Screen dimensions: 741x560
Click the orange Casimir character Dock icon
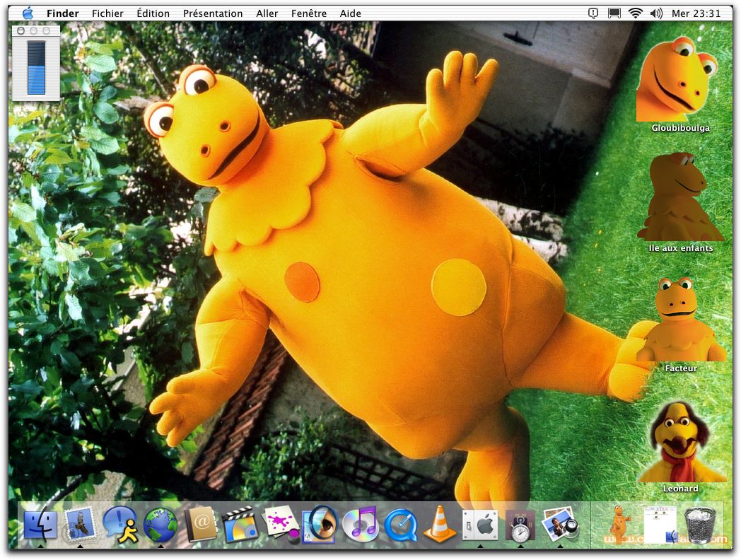coord(619,524)
